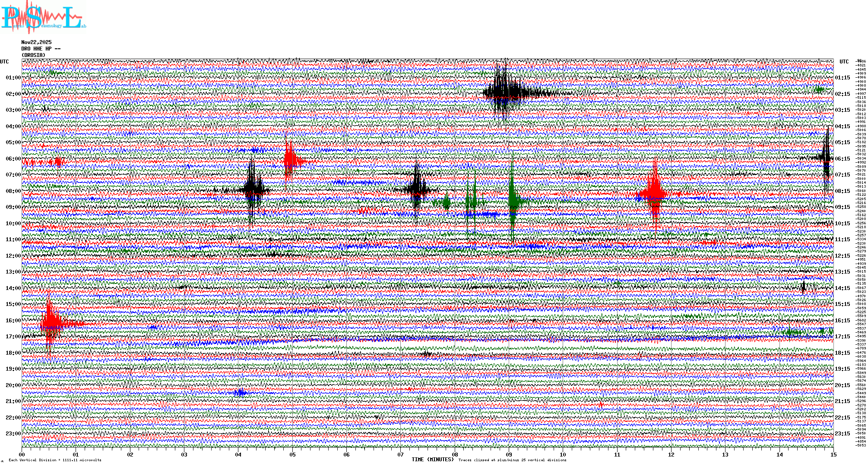This screenshot has width=868, height=466.
Task: Click the red event near minute 12 at 08:15
Action: click(x=654, y=192)
